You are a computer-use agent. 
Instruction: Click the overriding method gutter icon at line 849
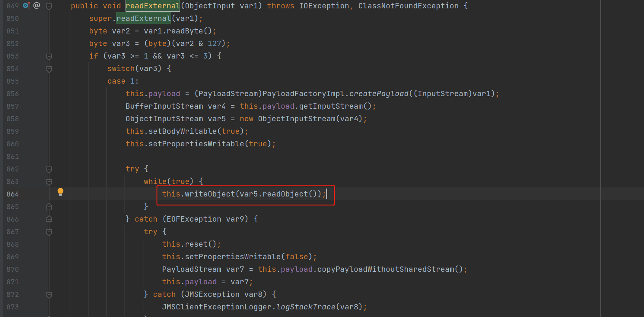26,6
